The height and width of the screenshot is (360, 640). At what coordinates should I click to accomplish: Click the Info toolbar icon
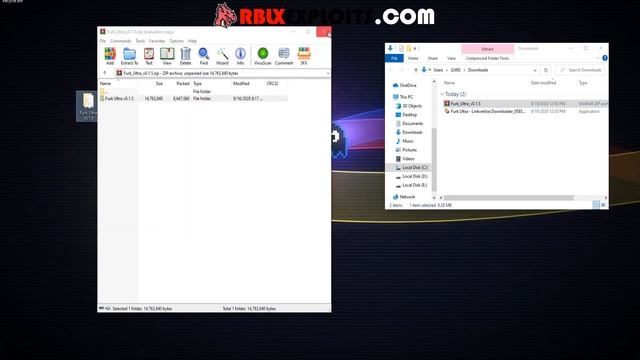[240, 56]
